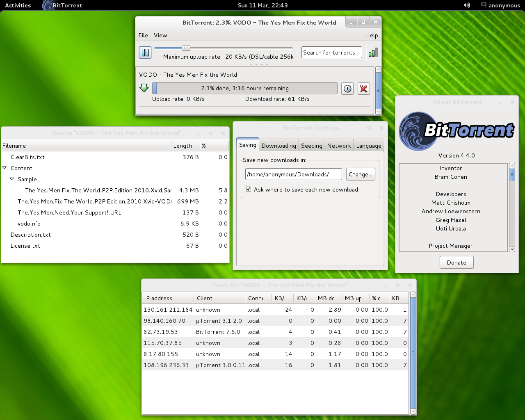This screenshot has width=525, height=420.
Task: Sort peers by Client column header
Action: coord(219,298)
